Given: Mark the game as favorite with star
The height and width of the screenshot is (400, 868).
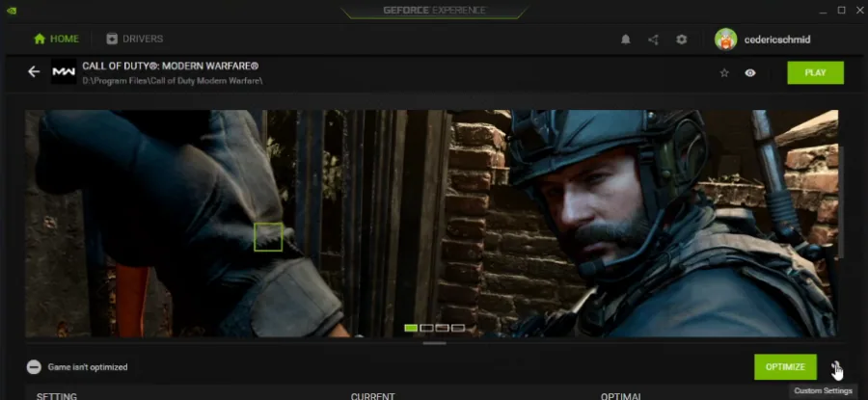Looking at the screenshot, I should coord(724,73).
